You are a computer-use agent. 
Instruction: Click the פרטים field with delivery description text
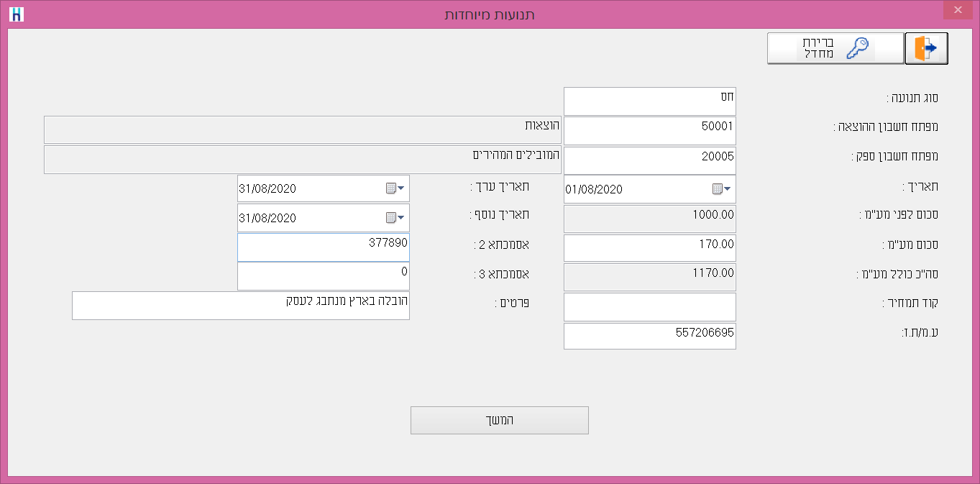(241, 305)
